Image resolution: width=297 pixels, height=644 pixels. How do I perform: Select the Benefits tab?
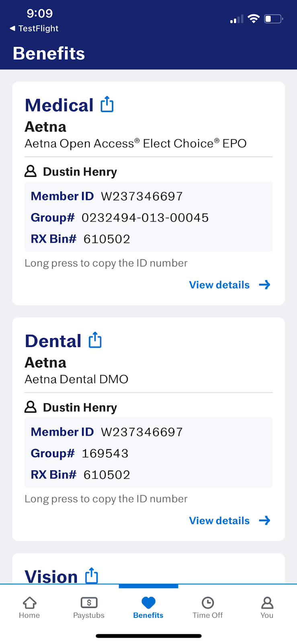click(148, 608)
